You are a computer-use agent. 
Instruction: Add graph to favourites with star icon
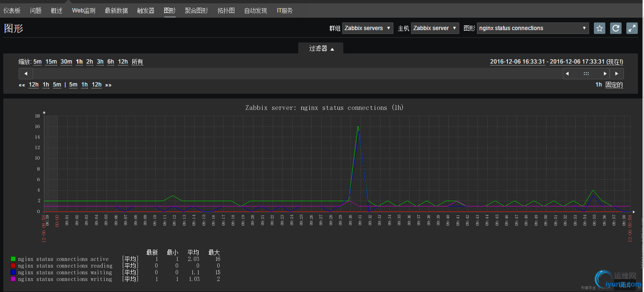click(600, 28)
